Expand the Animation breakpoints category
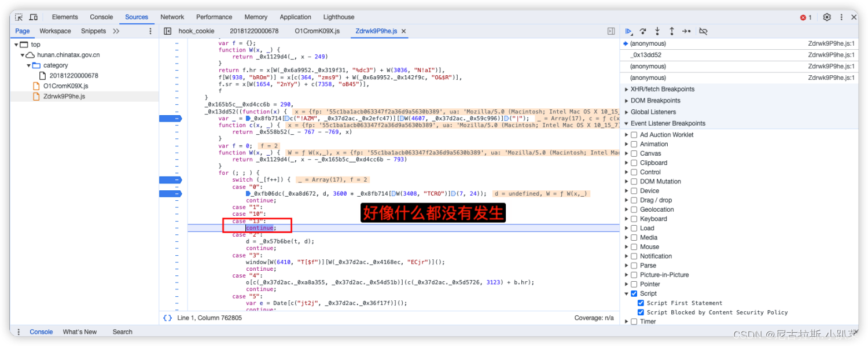 [x=626, y=143]
